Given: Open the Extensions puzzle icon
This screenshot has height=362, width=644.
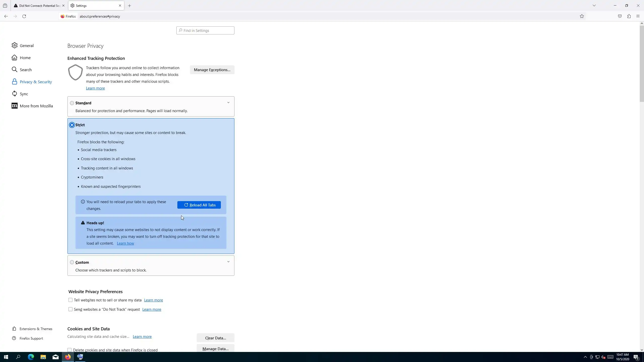Looking at the screenshot, I should pos(629,16).
